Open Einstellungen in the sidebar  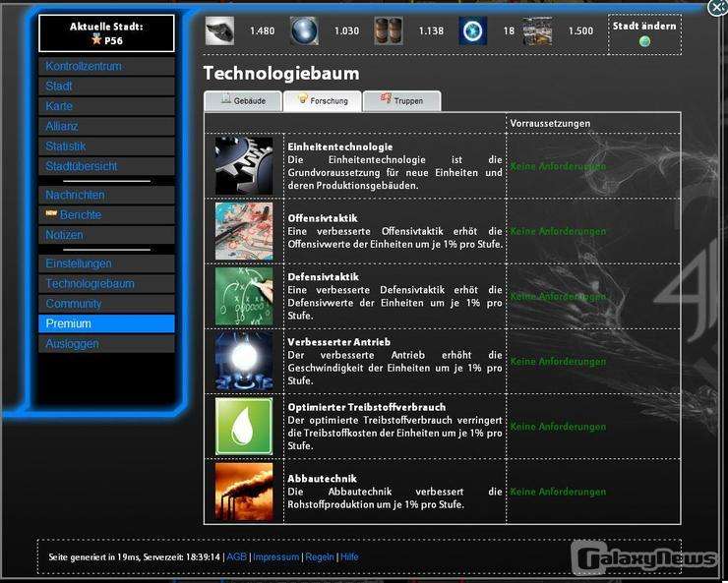click(x=107, y=263)
